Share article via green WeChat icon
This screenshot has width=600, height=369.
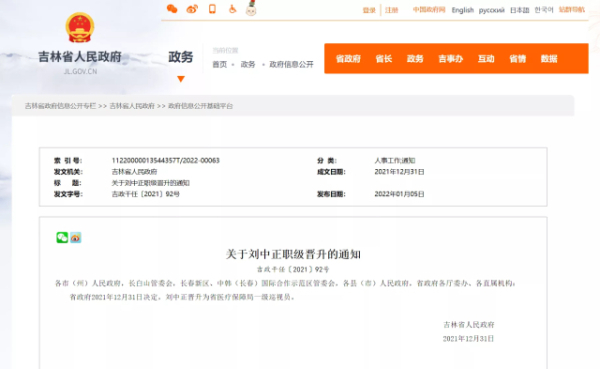click(62, 237)
